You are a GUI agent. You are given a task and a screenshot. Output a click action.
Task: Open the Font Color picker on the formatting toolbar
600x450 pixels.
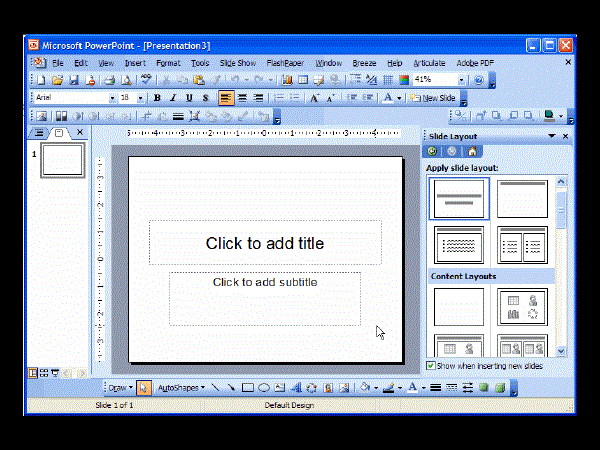(400, 98)
